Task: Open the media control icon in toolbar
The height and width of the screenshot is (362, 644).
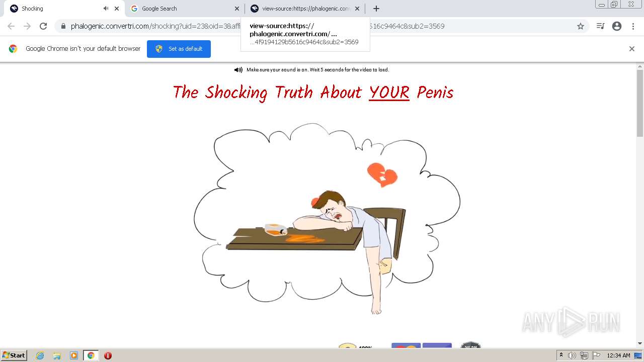Action: 600,26
